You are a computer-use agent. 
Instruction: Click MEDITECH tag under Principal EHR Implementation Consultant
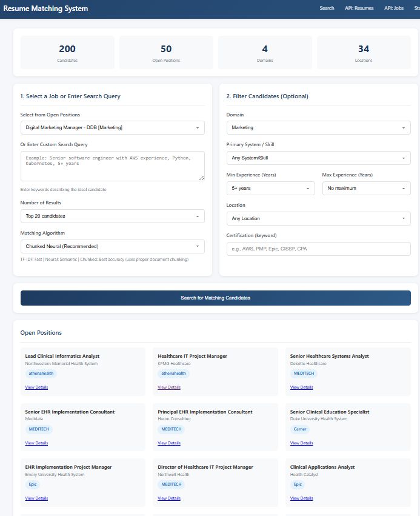pos(172,429)
